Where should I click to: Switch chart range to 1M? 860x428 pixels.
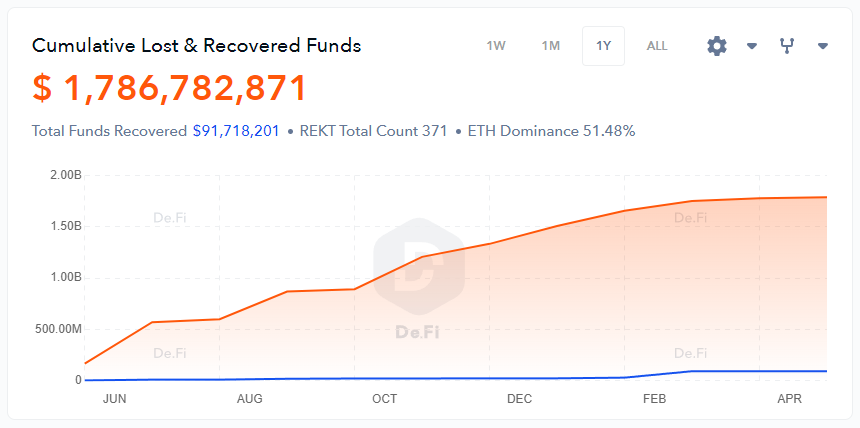551,46
